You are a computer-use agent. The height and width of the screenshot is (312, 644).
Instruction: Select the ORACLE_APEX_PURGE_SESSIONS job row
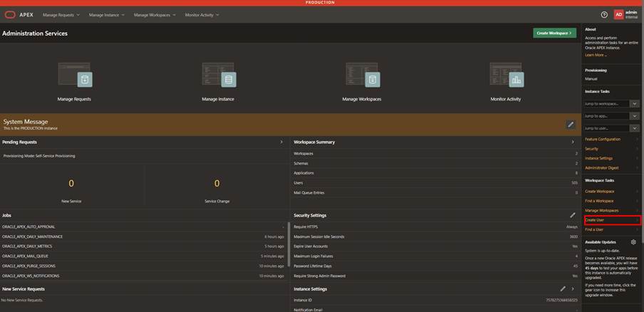[143, 266]
